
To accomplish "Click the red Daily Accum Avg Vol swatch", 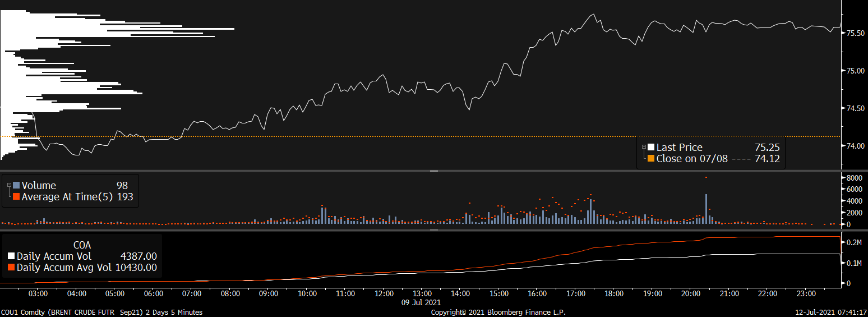I will [x=11, y=268].
